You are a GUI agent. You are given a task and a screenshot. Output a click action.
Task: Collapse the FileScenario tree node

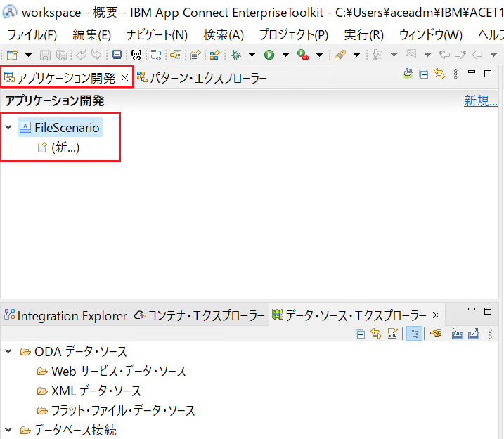tap(8, 127)
